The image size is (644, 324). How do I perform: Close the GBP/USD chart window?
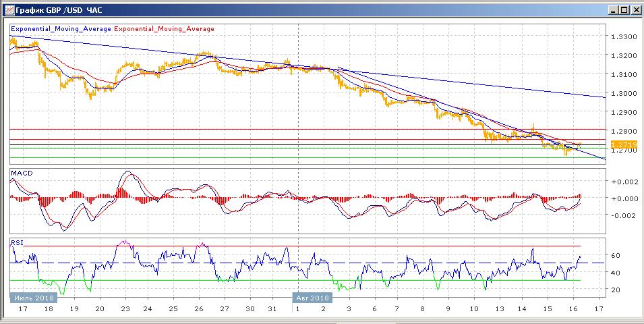coord(635,9)
